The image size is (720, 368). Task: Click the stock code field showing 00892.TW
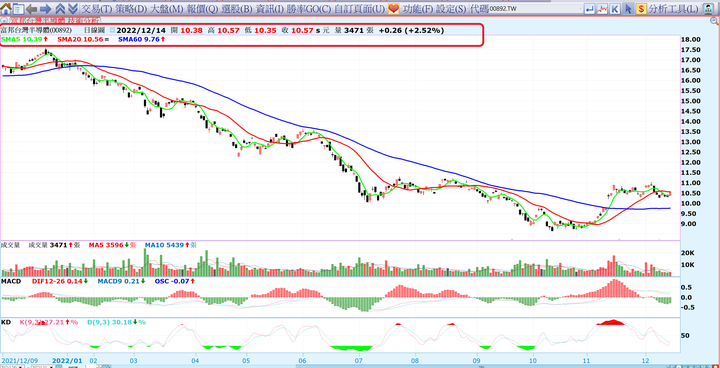pos(535,8)
